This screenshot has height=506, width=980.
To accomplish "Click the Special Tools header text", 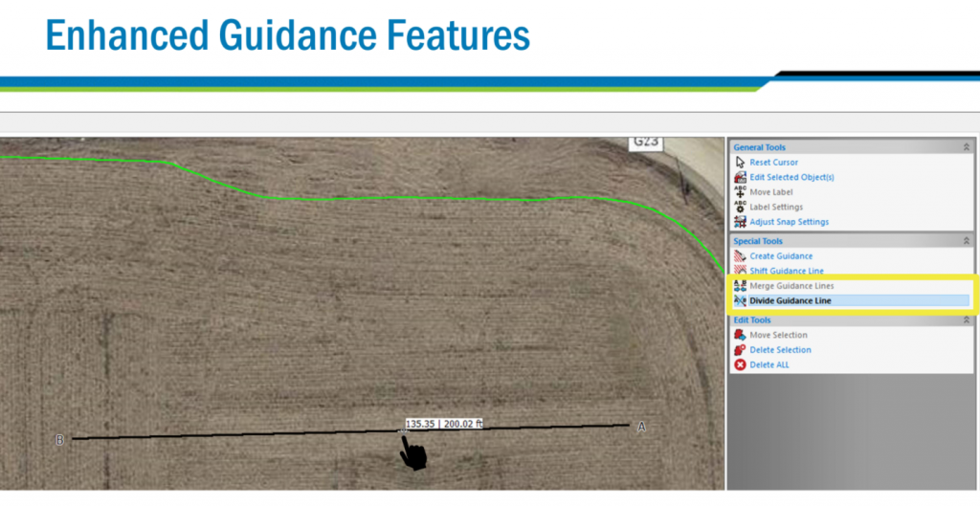I will click(758, 241).
